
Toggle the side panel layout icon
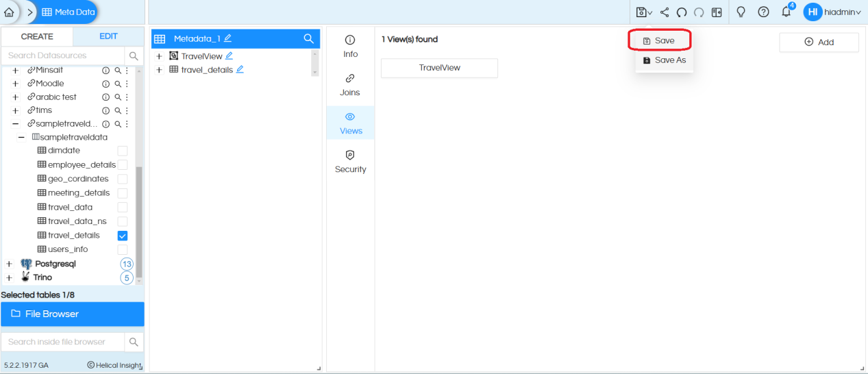(717, 12)
